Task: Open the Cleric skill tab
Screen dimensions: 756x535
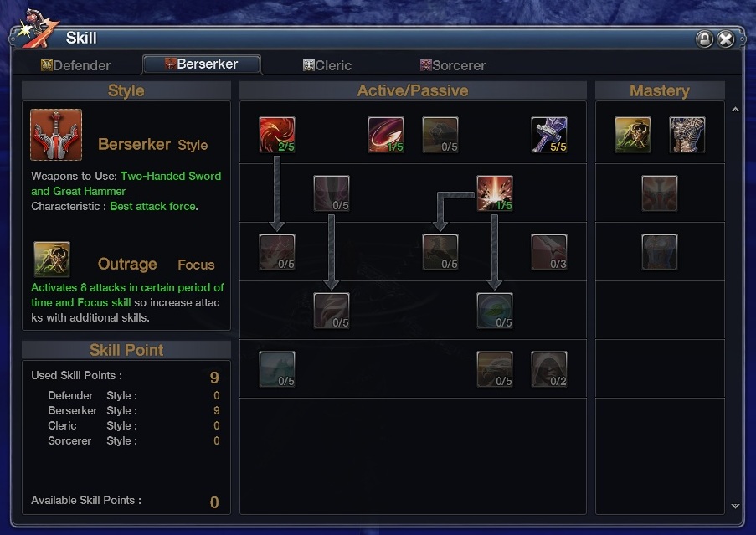Action: [327, 65]
